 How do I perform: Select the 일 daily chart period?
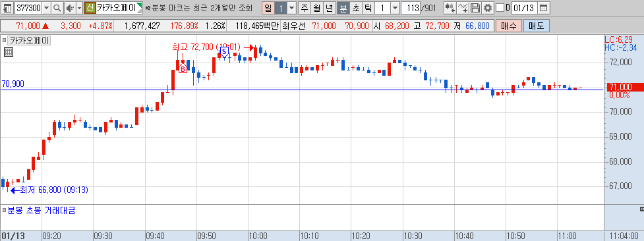(268, 8)
